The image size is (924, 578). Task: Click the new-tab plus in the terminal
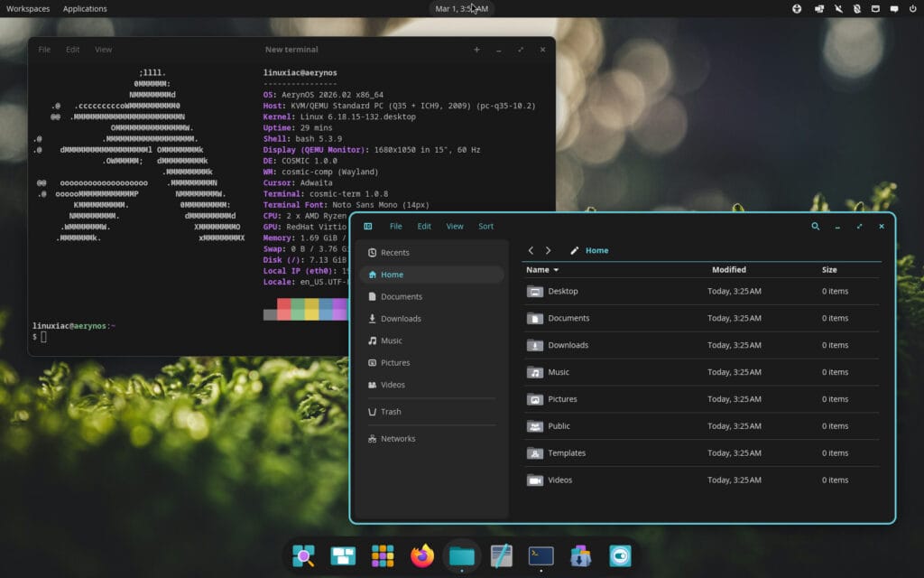tap(476, 50)
